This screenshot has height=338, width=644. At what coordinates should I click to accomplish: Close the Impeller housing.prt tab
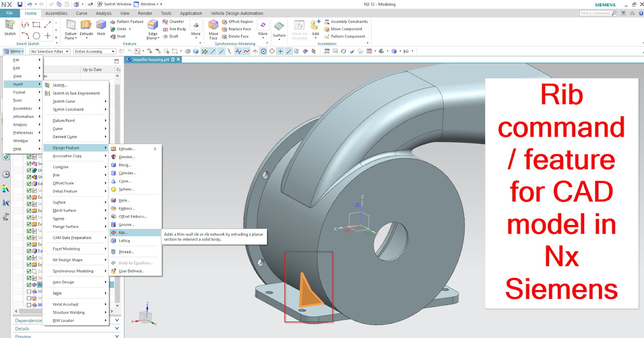[x=178, y=60]
